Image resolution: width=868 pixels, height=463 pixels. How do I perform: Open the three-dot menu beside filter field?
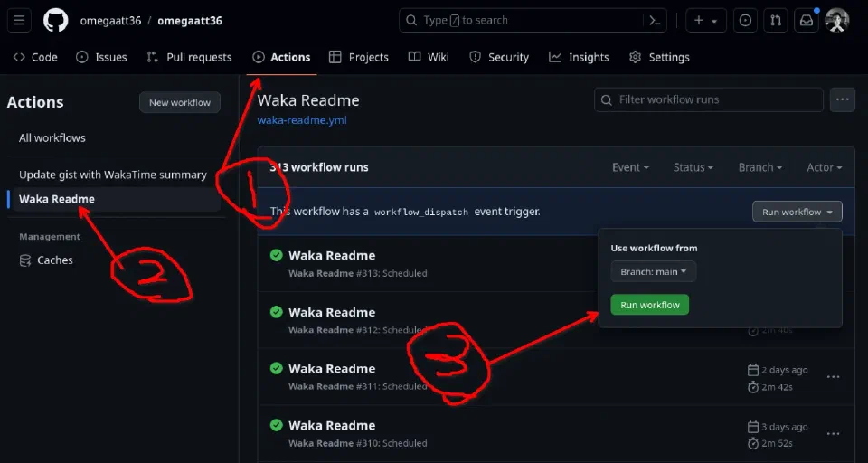[x=843, y=99]
